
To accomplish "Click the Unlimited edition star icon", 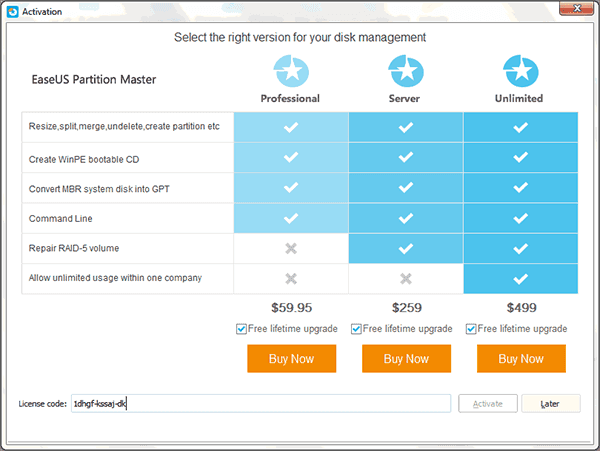I will tap(520, 71).
